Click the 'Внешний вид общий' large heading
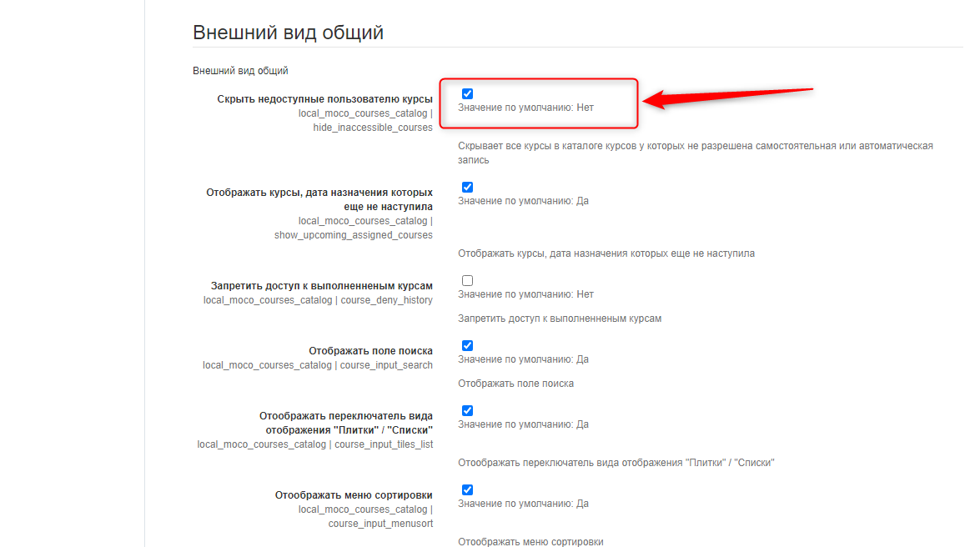Image resolution: width=980 pixels, height=547 pixels. (x=288, y=33)
